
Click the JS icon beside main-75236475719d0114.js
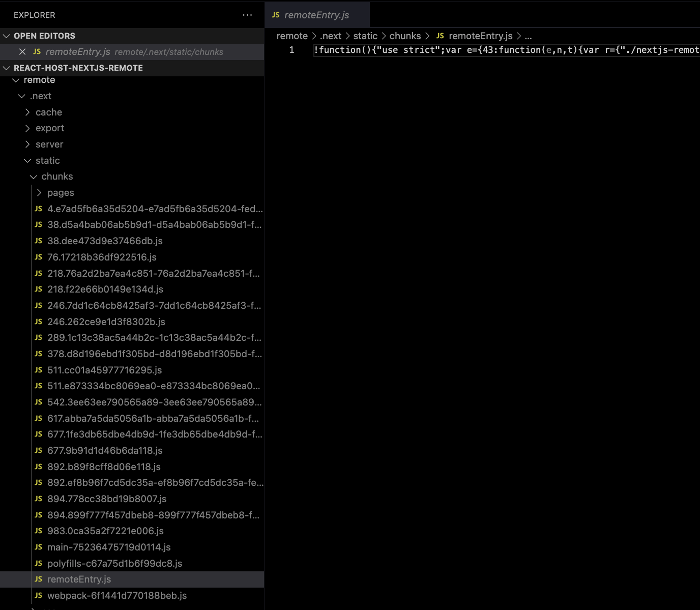pos(39,547)
